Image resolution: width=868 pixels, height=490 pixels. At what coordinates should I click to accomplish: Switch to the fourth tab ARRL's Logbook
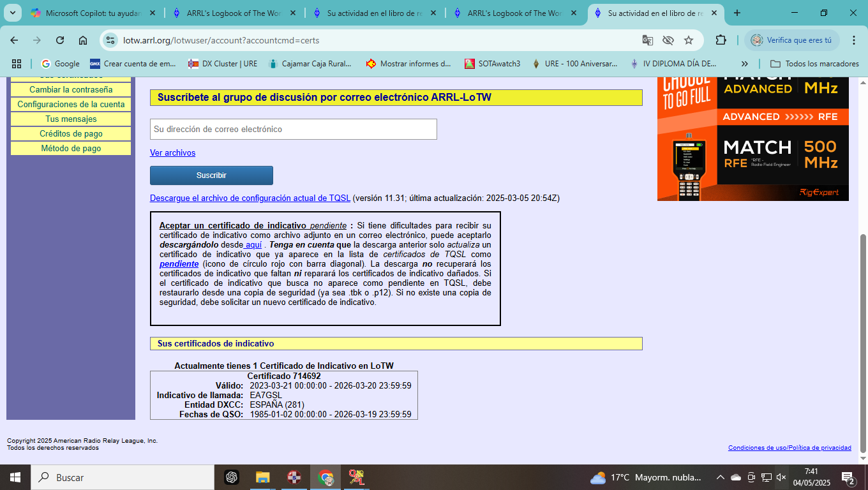tap(514, 13)
